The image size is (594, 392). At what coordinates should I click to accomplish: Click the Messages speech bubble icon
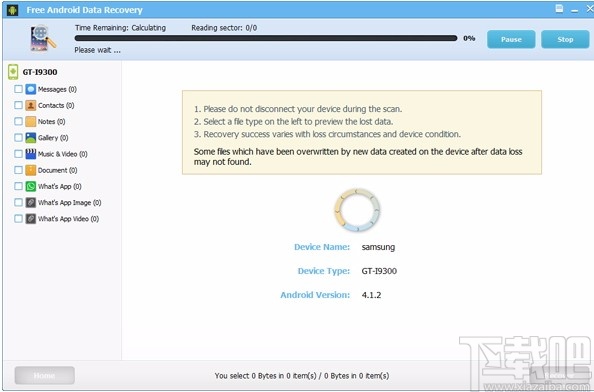coord(31,89)
